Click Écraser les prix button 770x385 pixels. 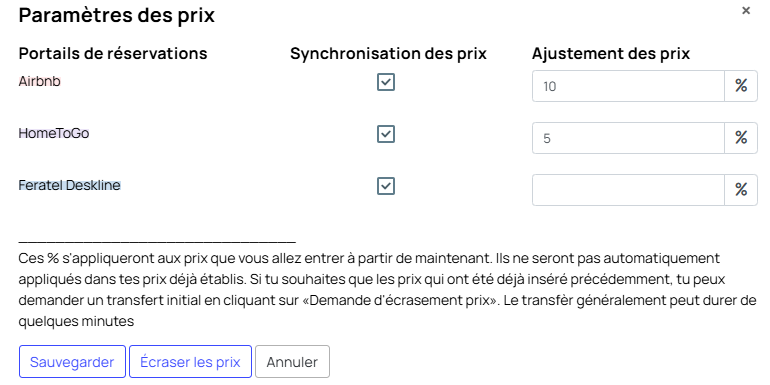click(191, 362)
